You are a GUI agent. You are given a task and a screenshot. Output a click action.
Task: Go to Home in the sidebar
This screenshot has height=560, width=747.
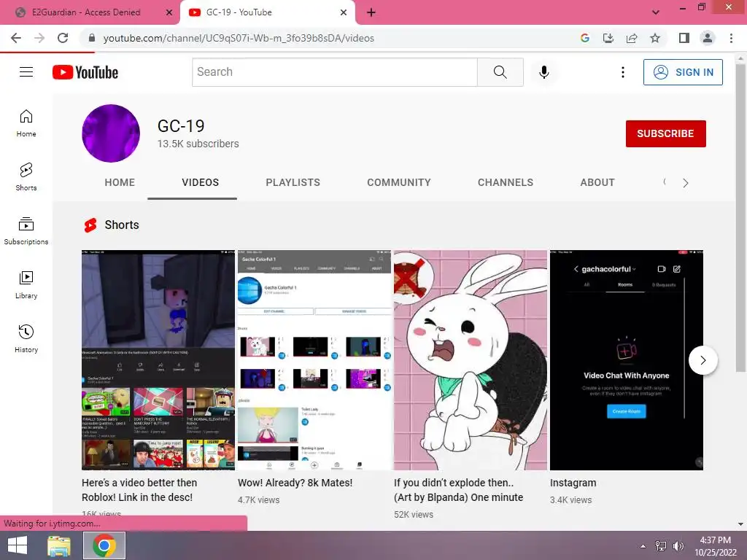pos(26,123)
